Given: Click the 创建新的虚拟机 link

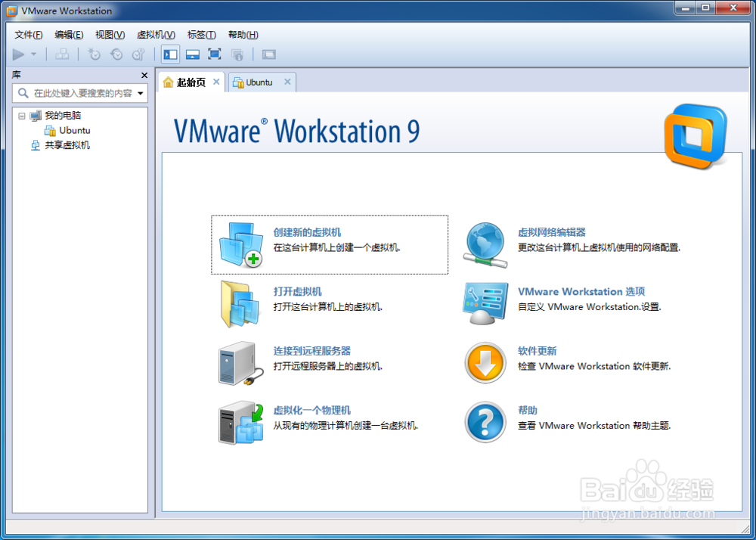Looking at the screenshot, I should (307, 232).
